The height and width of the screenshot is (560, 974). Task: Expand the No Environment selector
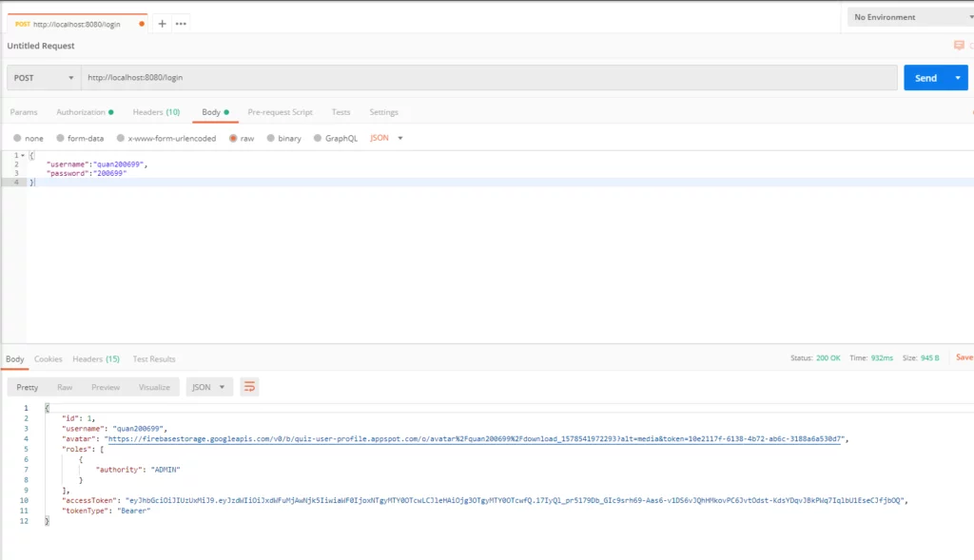pyautogui.click(x=908, y=17)
